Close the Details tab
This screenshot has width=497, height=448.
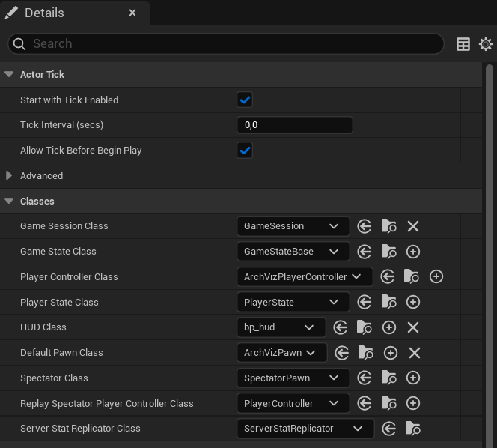132,13
